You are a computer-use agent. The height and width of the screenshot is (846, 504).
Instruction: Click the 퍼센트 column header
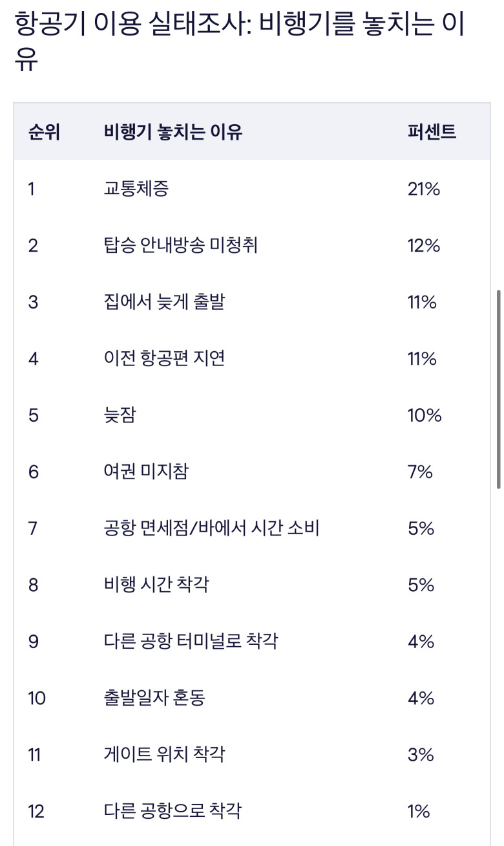(x=432, y=132)
